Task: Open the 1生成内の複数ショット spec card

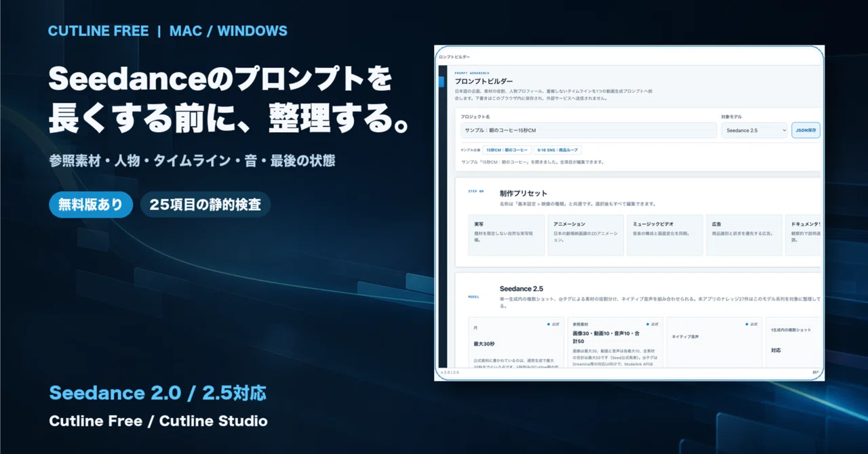Action: click(795, 344)
